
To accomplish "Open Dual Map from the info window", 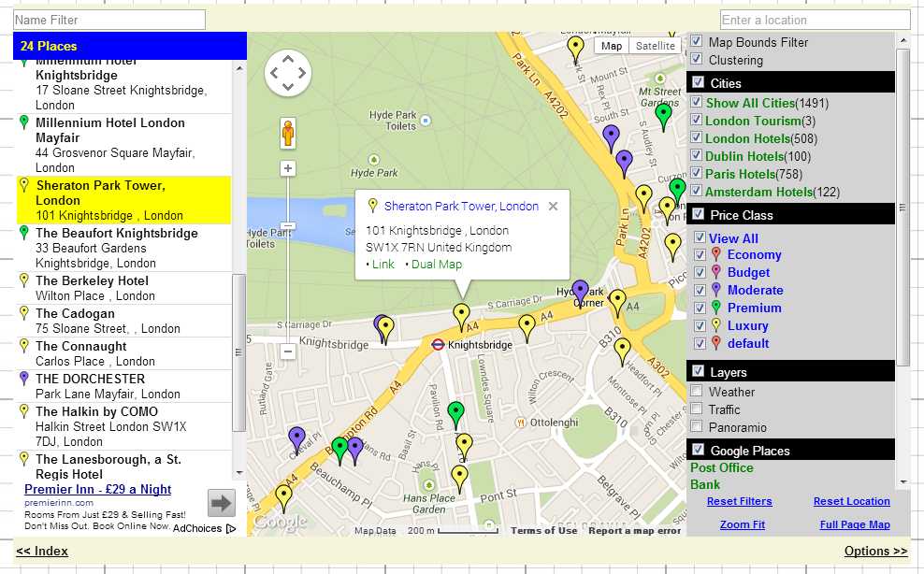I will pyautogui.click(x=437, y=264).
